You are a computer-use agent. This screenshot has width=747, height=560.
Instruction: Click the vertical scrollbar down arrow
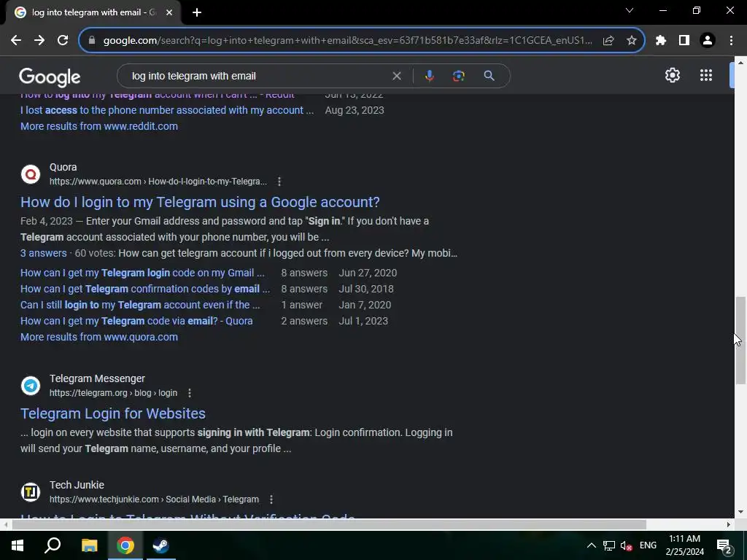coord(740,512)
